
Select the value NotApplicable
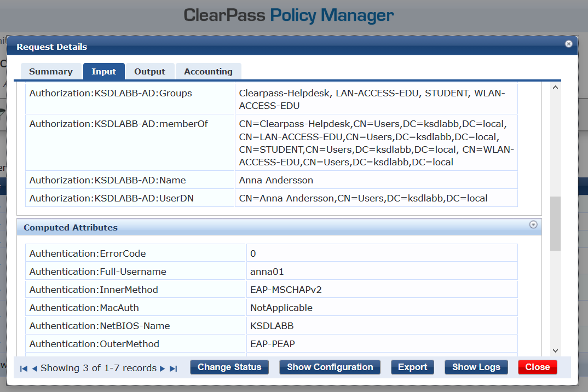pos(281,308)
